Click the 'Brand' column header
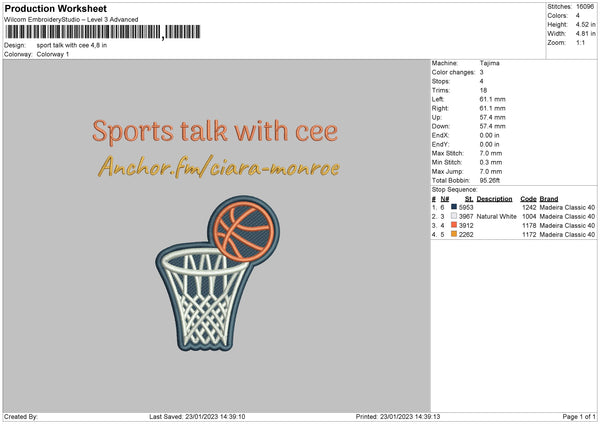The width and height of the screenshot is (600, 424). pyautogui.click(x=549, y=199)
